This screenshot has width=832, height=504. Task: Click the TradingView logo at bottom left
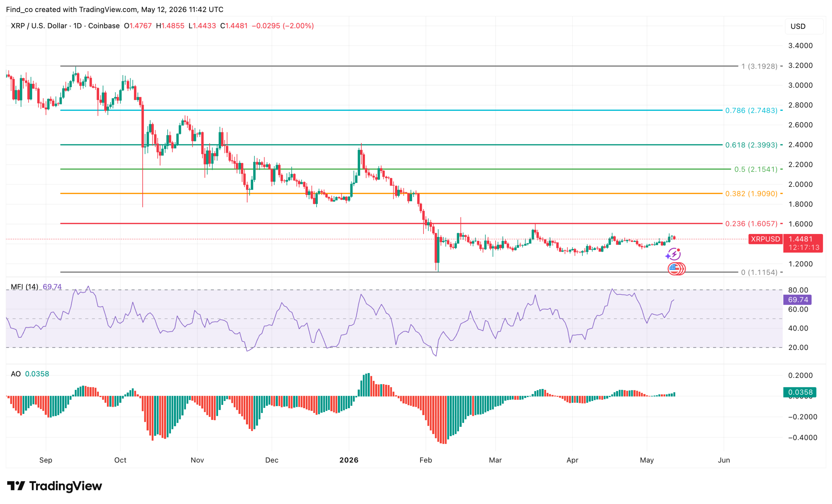[54, 486]
